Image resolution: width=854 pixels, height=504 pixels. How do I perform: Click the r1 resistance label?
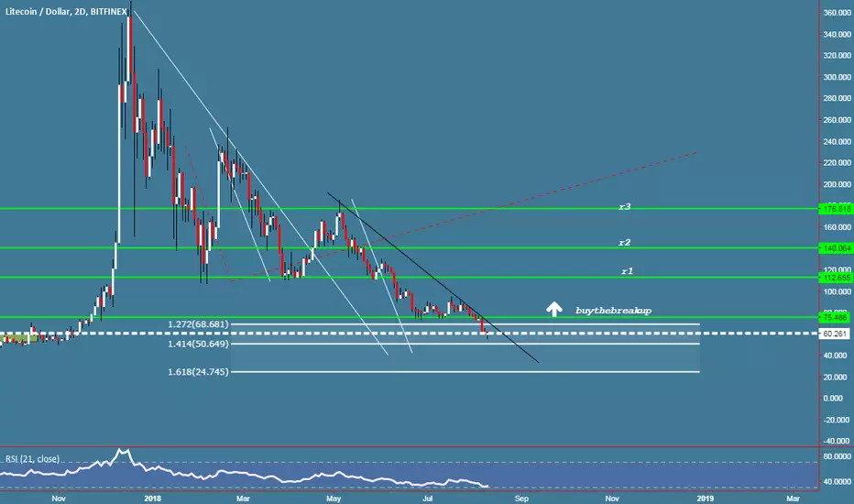coord(628,271)
